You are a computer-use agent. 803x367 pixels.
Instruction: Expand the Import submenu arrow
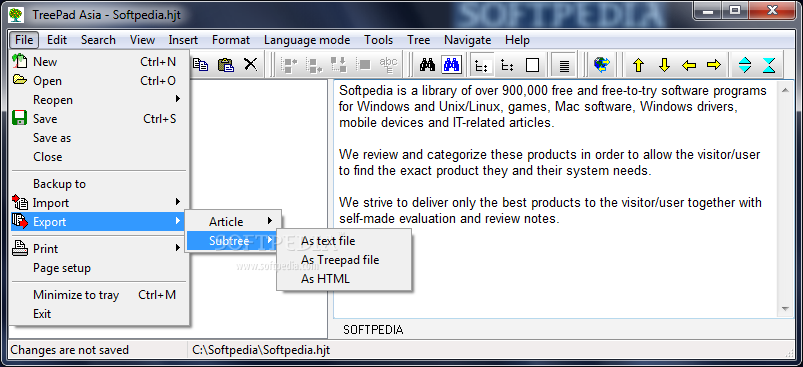178,202
